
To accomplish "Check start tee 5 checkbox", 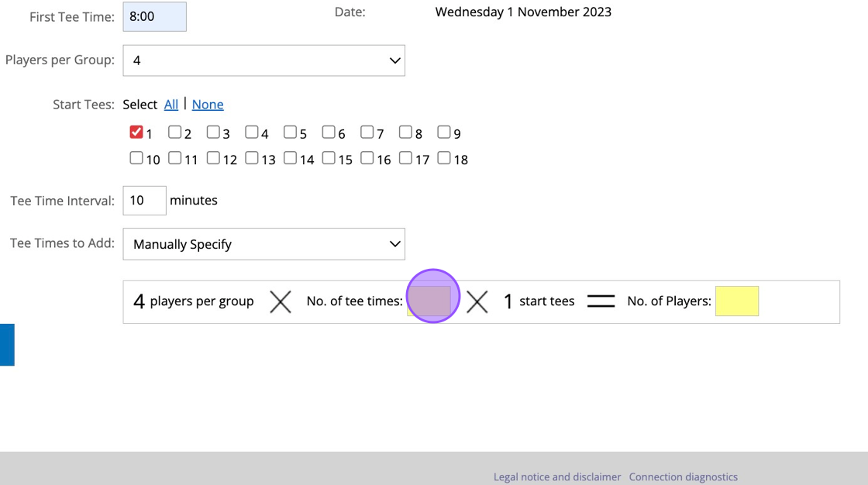I will (290, 132).
